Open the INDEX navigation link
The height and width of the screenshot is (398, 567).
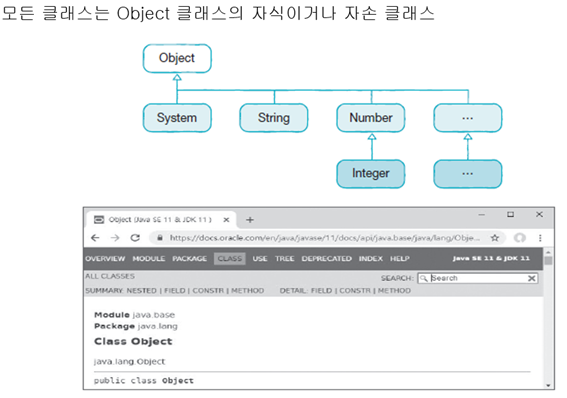371,258
